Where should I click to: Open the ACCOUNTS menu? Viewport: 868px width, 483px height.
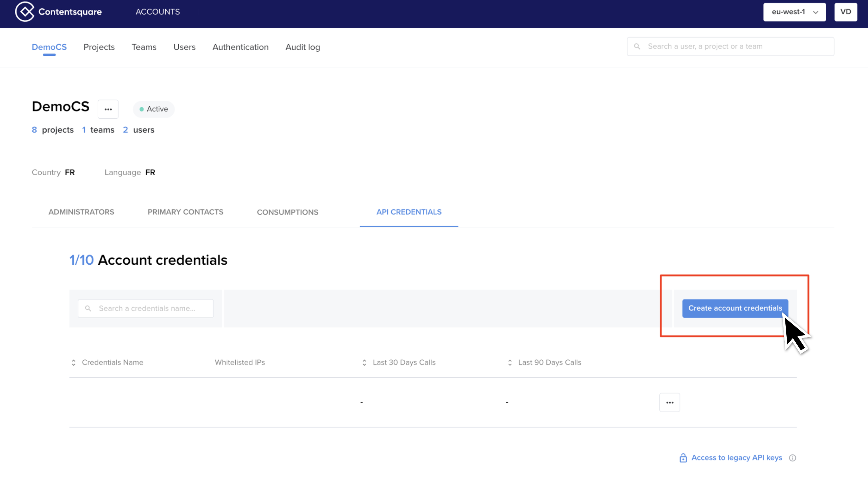click(157, 12)
